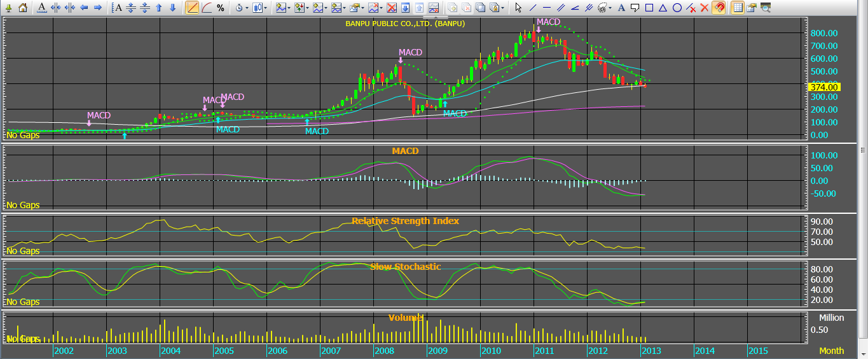
Task: Toggle percent scale button
Action: pyautogui.click(x=220, y=8)
